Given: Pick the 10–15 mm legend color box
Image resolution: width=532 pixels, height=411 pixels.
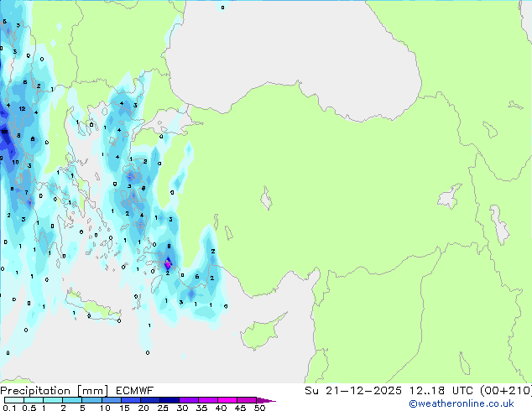Looking at the screenshot, I should (111, 400).
